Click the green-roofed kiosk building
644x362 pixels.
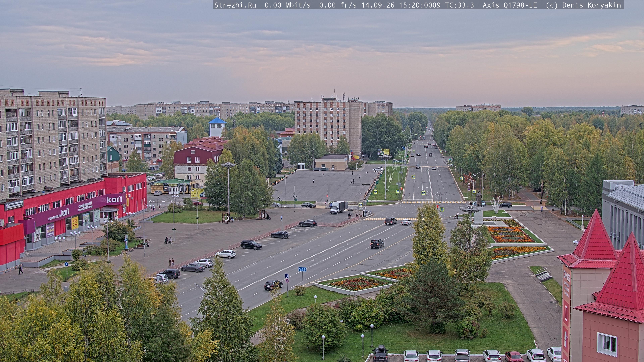(173, 186)
